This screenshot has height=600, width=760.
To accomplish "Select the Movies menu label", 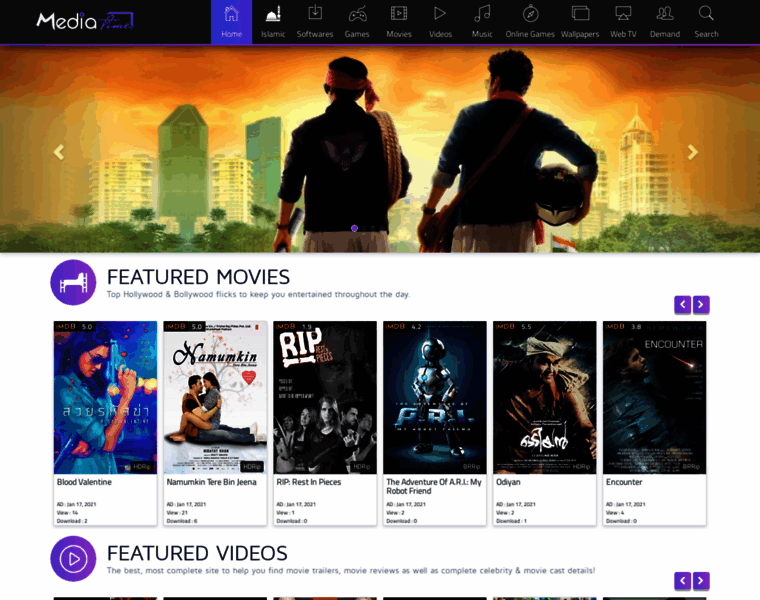I will (x=399, y=34).
